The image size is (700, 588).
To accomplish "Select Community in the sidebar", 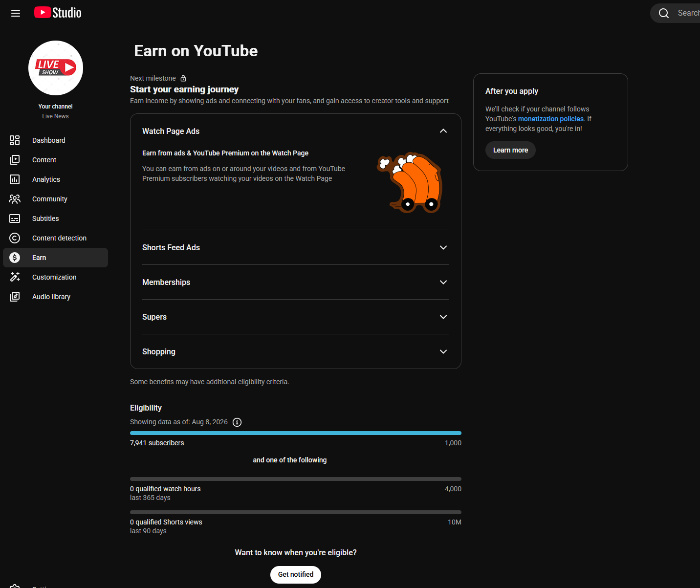I will tap(56, 199).
